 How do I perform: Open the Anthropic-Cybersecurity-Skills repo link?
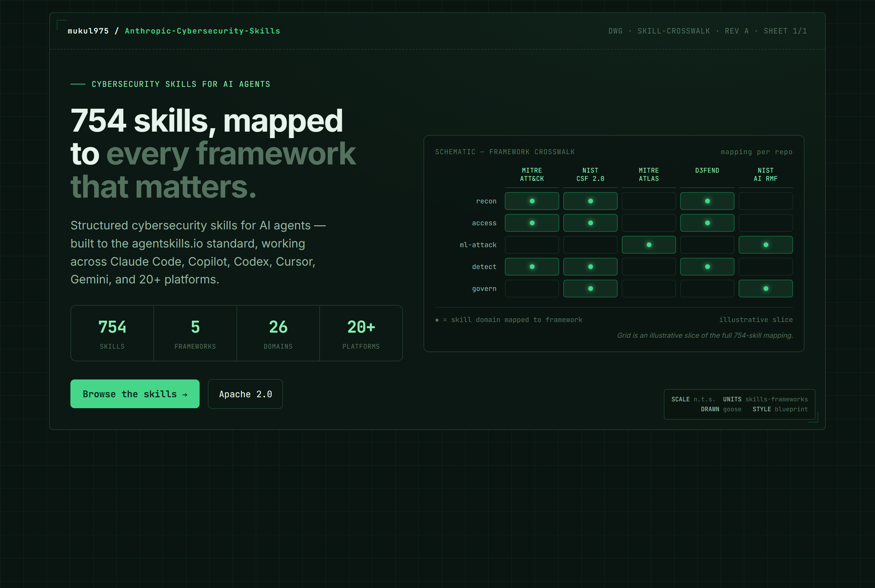tap(202, 31)
